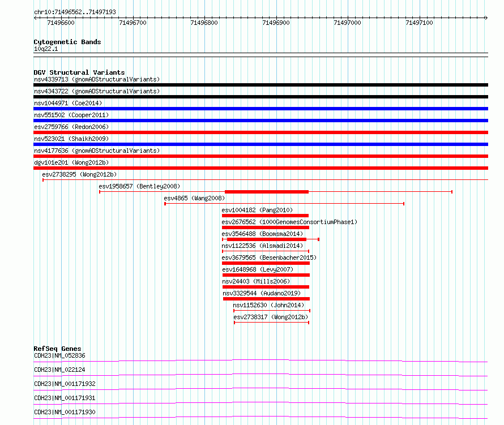Click the Cytogenetic Bands track title

[67, 42]
